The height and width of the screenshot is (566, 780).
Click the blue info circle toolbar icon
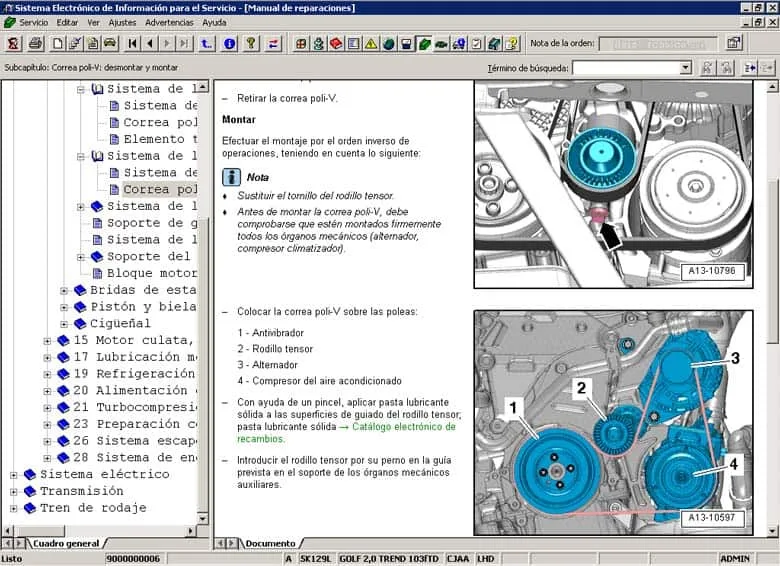pos(229,43)
